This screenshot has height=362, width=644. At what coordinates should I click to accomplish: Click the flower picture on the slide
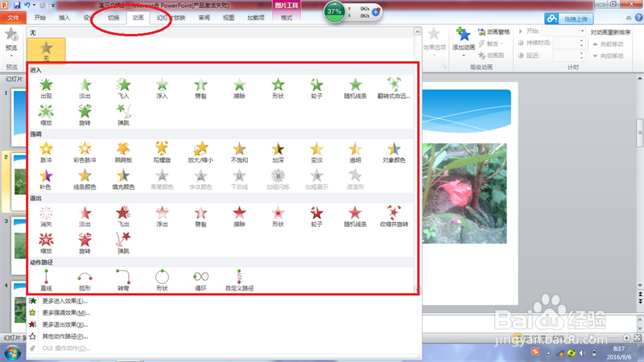(x=464, y=193)
